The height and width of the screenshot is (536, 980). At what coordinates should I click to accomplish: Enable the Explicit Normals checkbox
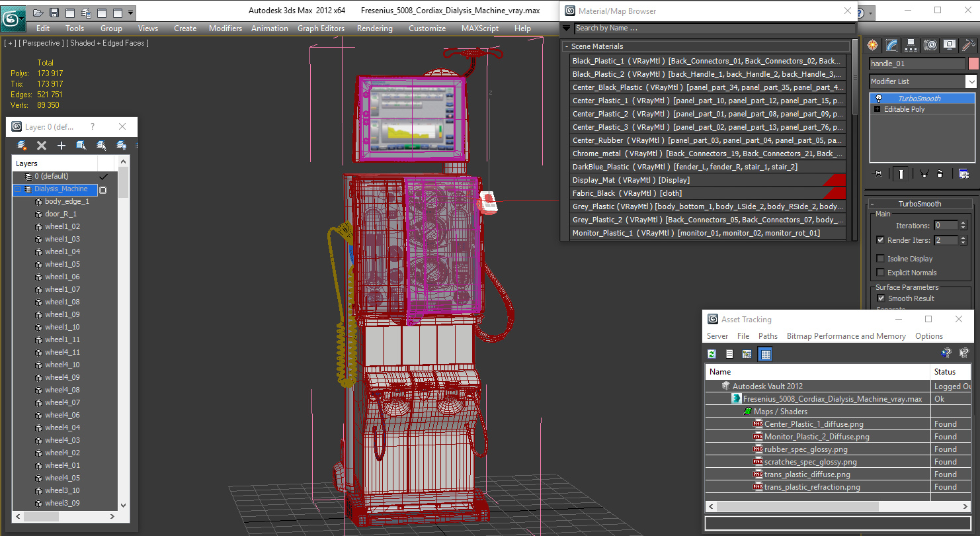(x=880, y=273)
